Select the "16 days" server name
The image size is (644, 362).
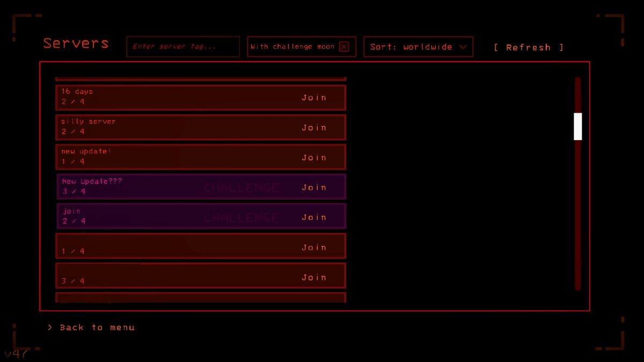tap(77, 92)
